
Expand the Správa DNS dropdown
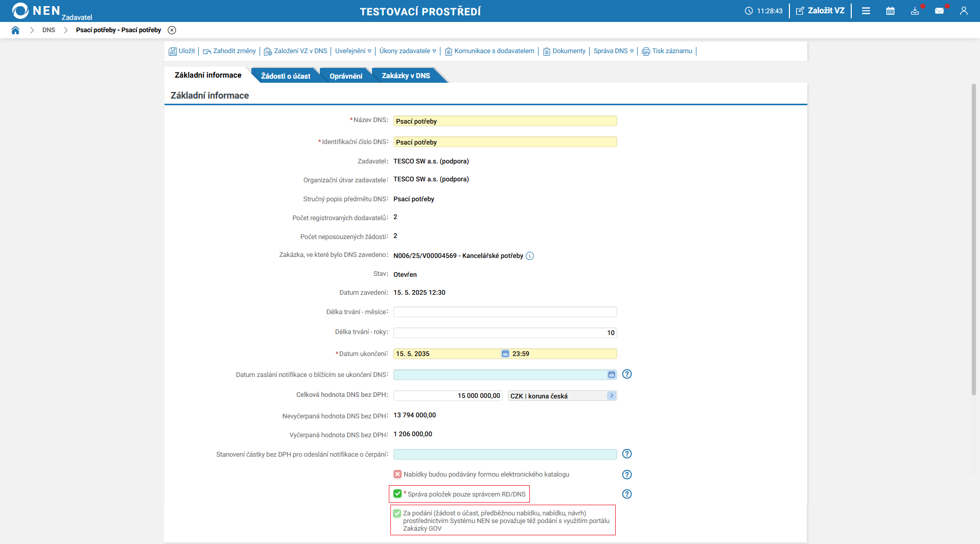tap(614, 51)
